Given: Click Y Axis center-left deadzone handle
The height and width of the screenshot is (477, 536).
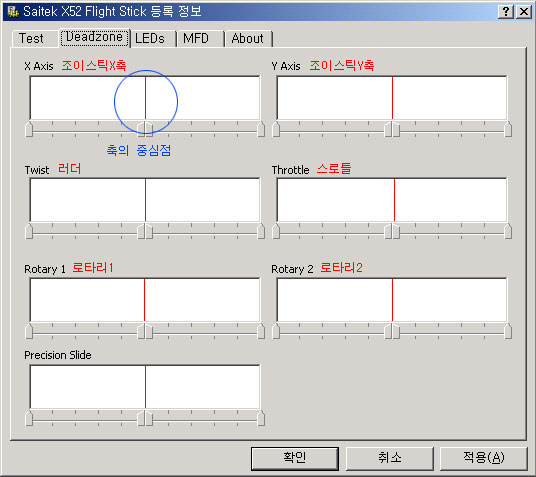Looking at the screenshot, I should tap(388, 129).
